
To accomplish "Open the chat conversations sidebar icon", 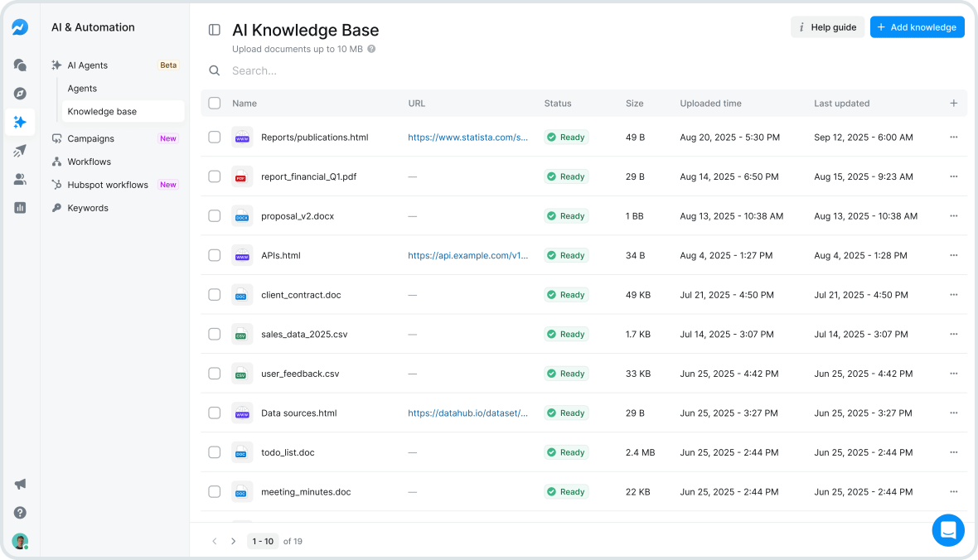I will click(20, 65).
